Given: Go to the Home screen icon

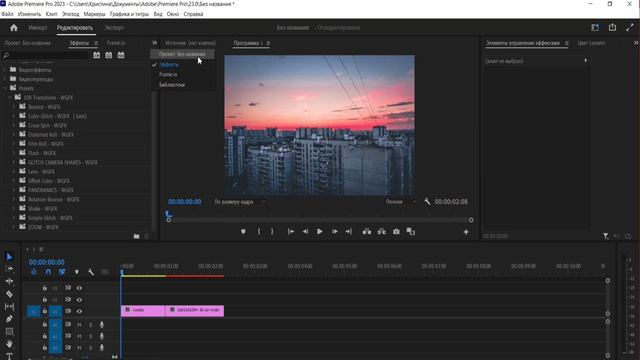Looking at the screenshot, I should click(13, 28).
